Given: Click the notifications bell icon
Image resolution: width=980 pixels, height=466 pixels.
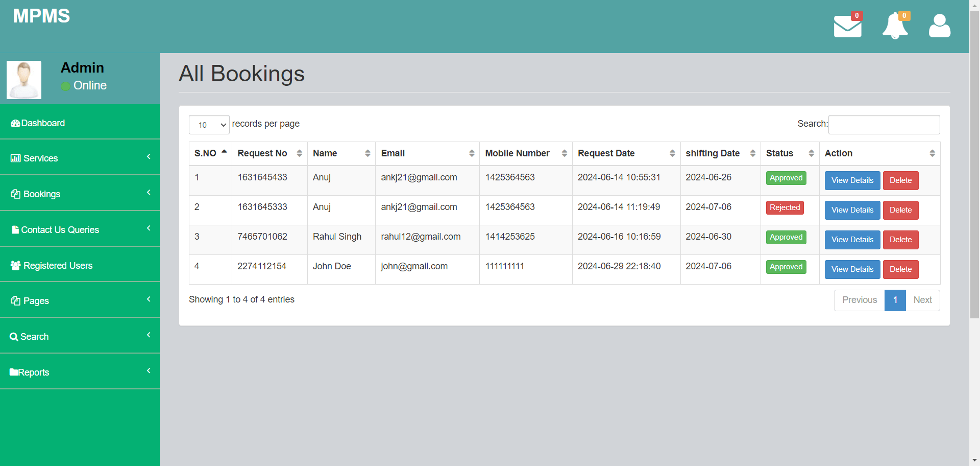Looking at the screenshot, I should pyautogui.click(x=895, y=25).
